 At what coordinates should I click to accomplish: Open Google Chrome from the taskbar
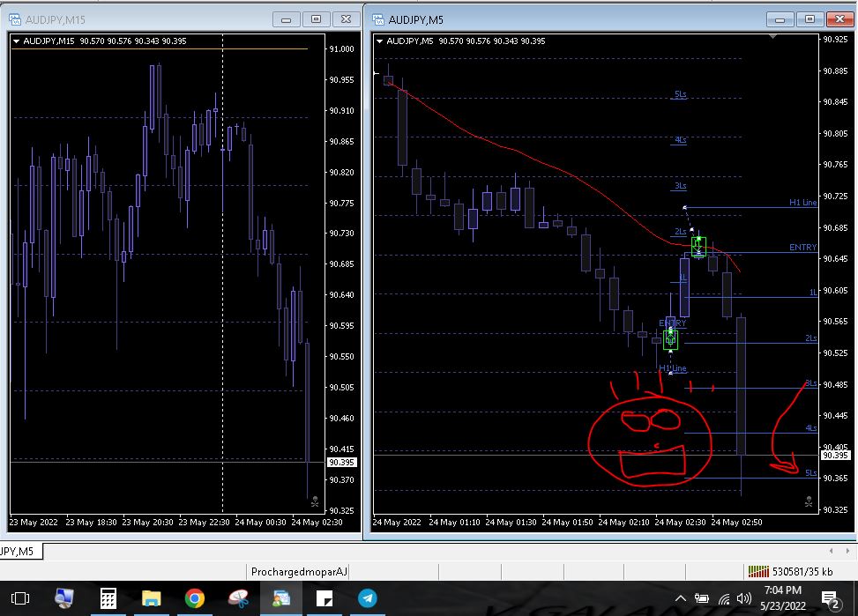coord(194,598)
